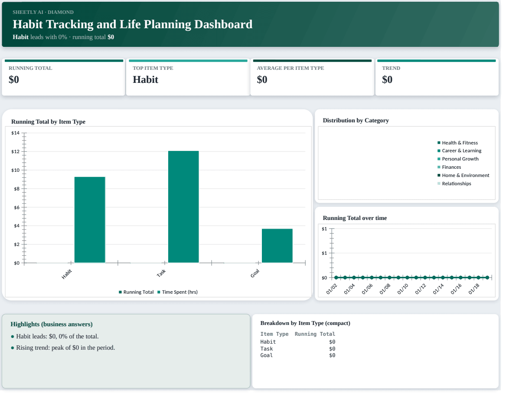Click the Average Per Item Type label
Screen dimensions: 532x400
pyautogui.click(x=290, y=68)
